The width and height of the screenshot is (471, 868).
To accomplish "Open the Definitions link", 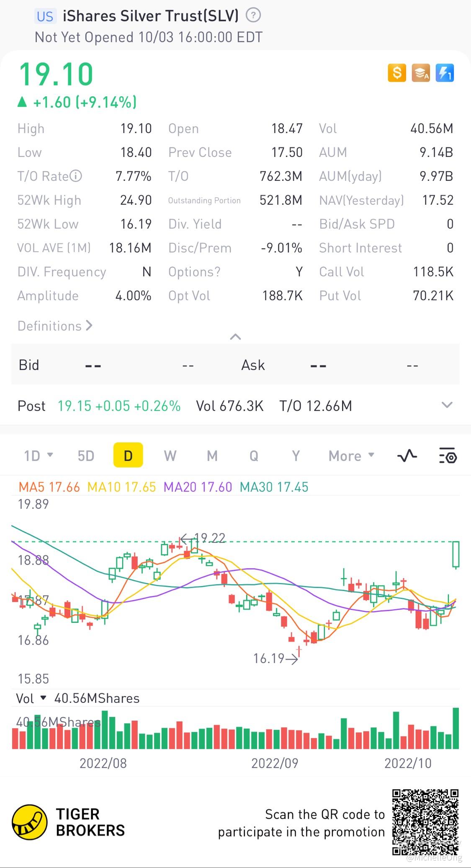I will (x=55, y=326).
